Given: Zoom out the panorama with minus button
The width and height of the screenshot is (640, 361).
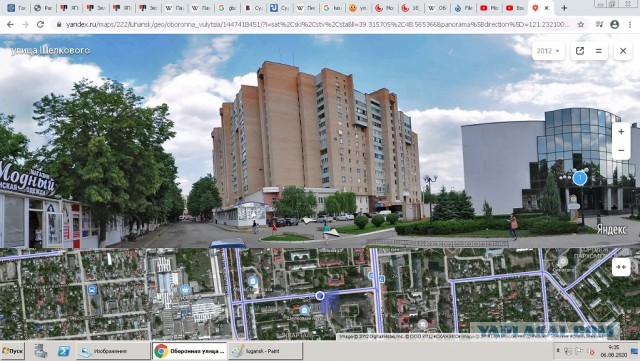Looking at the screenshot, I should click(621, 150).
